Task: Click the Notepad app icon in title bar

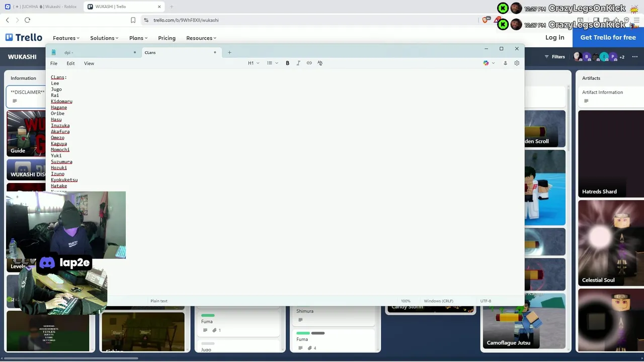Action: 53,52
